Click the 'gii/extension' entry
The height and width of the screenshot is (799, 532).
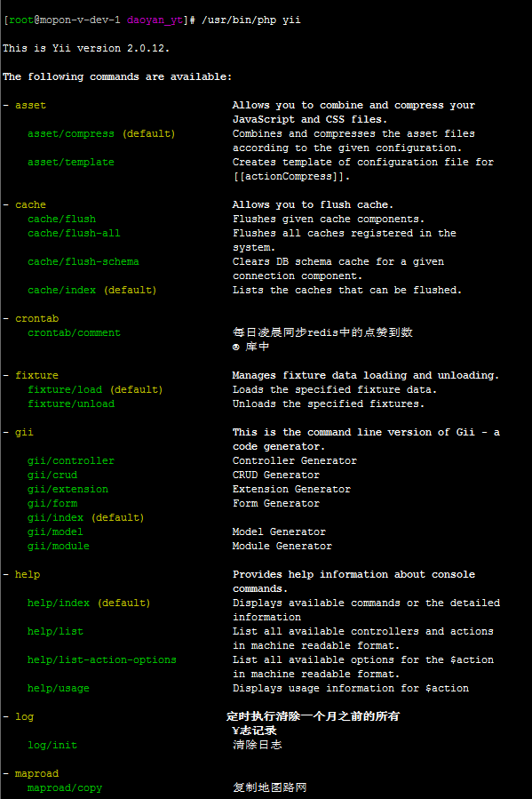click(67, 489)
